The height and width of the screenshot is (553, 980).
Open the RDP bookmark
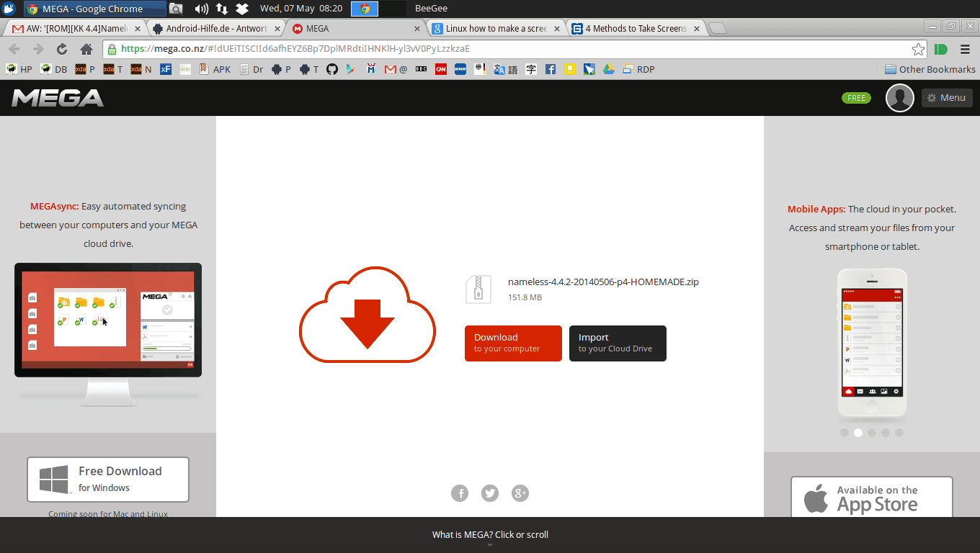coord(638,69)
